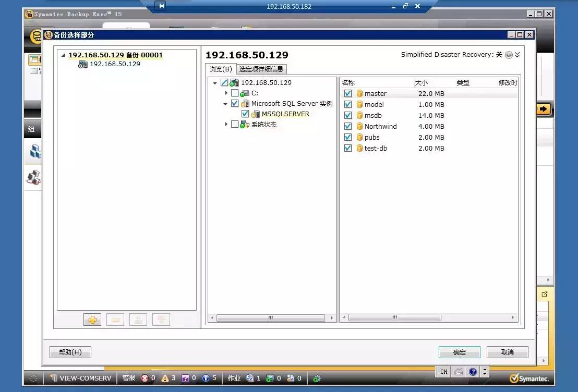Viewport: 578px width, 392px height.
Task: Select 192.168.50.129 under the backup node
Action: (115, 64)
